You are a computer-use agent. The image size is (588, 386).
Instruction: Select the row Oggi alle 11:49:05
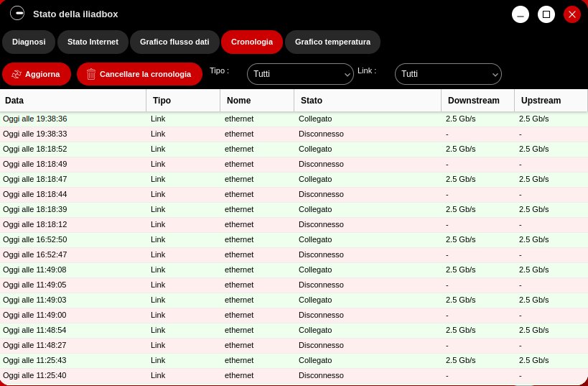click(294, 285)
